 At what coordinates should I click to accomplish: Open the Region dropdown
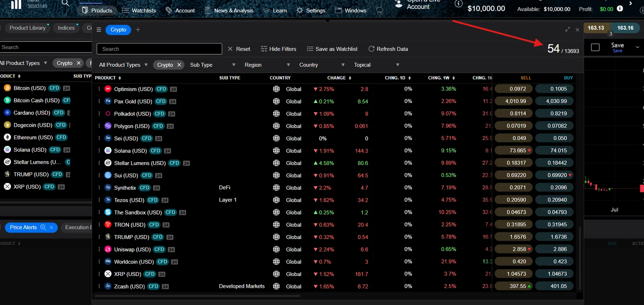[267, 65]
